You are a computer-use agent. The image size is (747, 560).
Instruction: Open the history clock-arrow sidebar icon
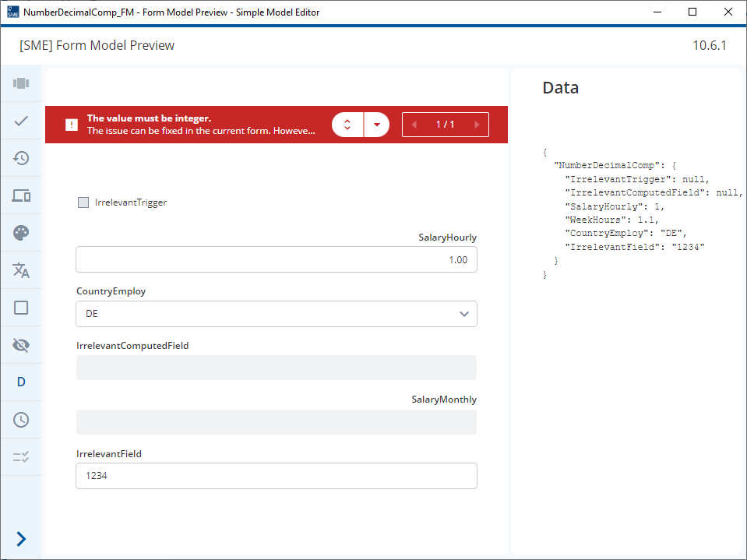(21, 158)
